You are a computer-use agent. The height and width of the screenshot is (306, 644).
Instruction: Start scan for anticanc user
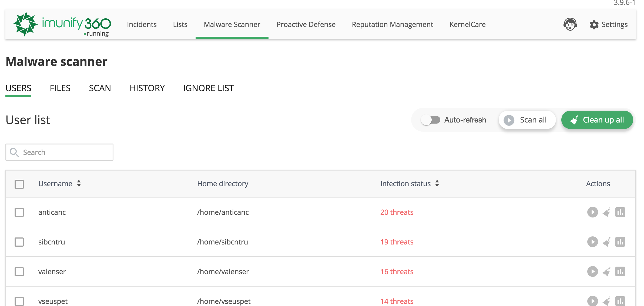(592, 212)
